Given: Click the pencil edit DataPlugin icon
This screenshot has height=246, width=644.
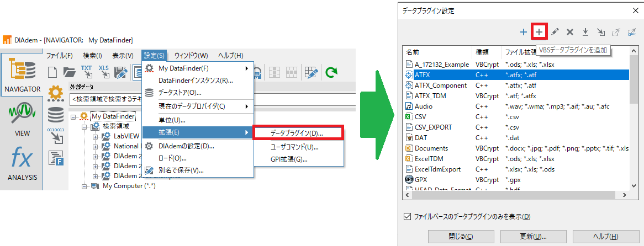Looking at the screenshot, I should (555, 31).
